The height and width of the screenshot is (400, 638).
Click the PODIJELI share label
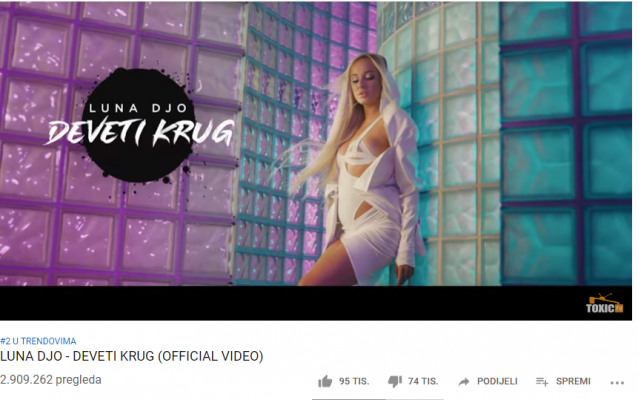497,381
